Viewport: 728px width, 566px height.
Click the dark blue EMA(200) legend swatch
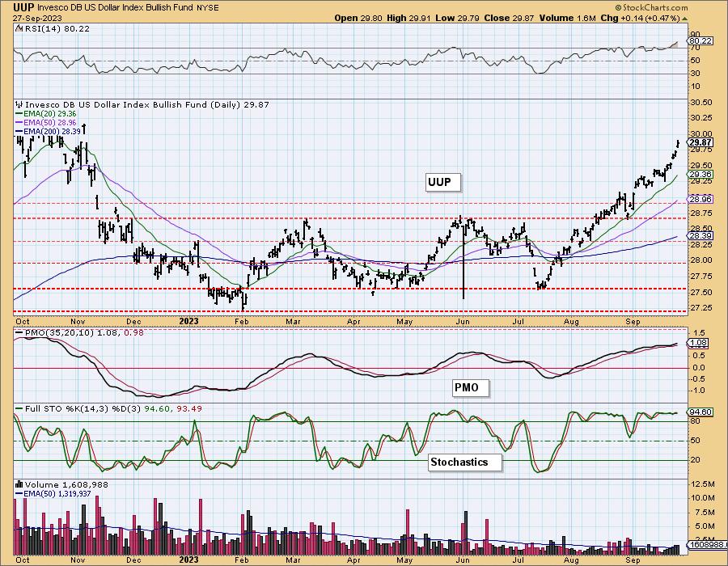coord(19,132)
